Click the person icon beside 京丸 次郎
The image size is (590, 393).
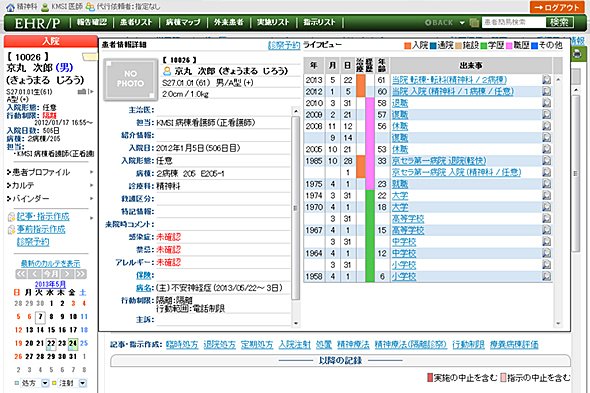click(167, 71)
